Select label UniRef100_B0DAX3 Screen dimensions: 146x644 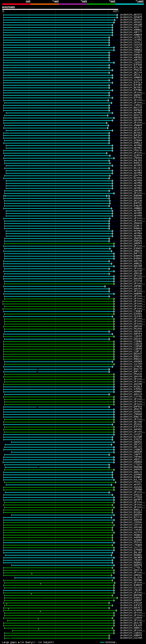click(x=131, y=598)
